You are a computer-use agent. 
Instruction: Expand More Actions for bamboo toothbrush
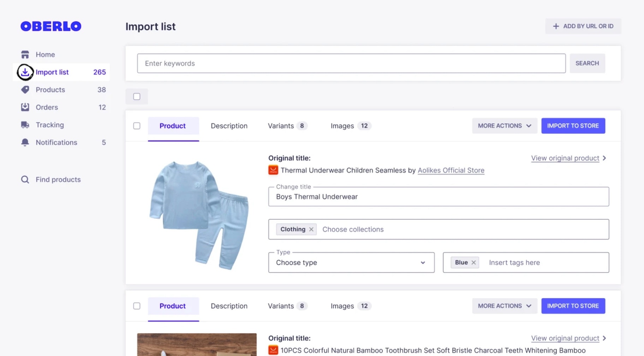(504, 306)
